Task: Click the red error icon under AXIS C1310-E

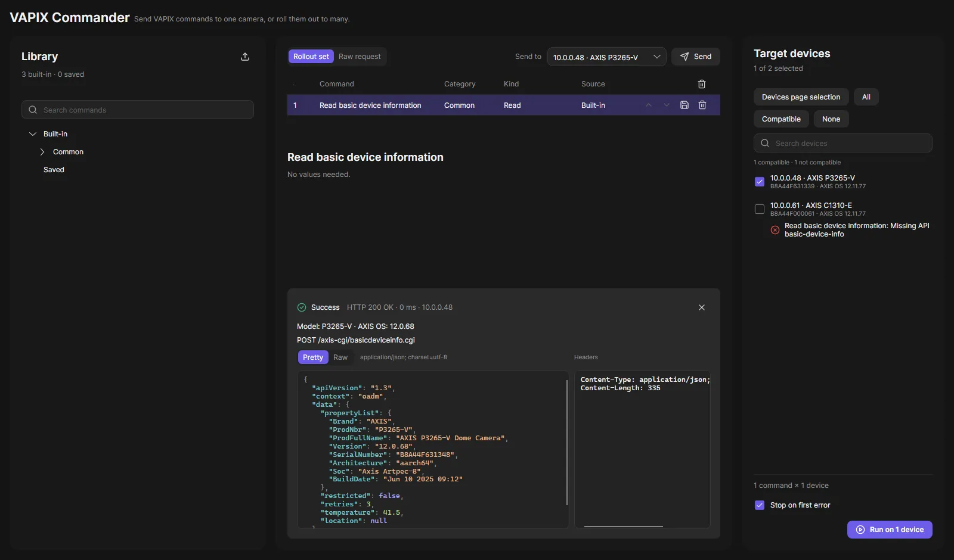Action: 775,230
